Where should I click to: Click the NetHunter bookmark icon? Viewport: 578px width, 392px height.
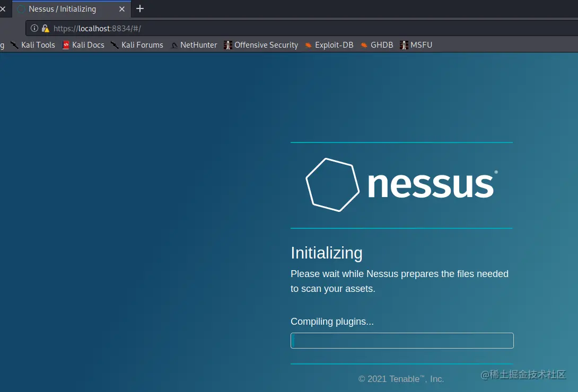174,45
